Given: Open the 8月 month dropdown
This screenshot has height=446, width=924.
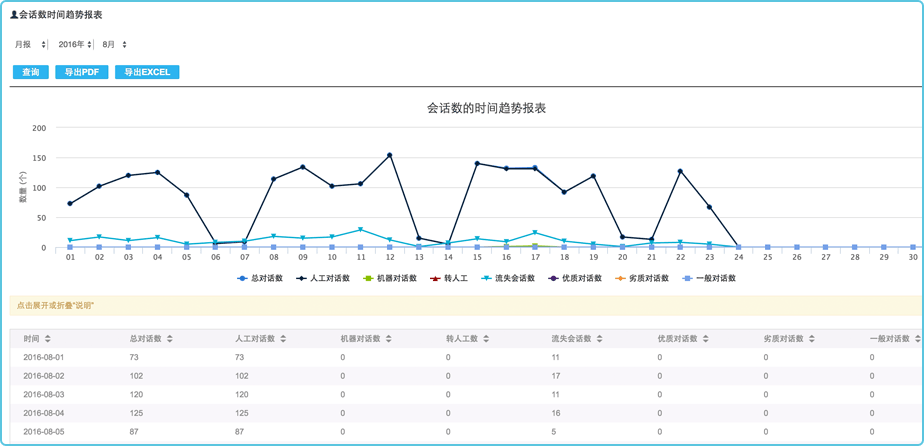Looking at the screenshot, I should pos(115,45).
